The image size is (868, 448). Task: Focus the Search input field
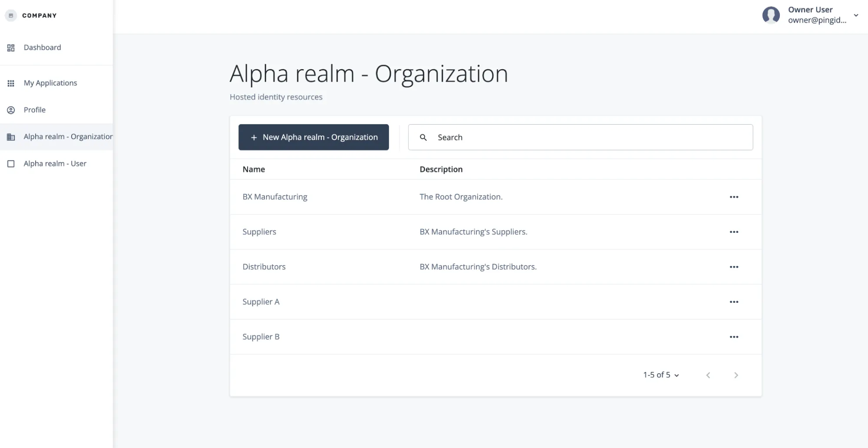click(581, 137)
